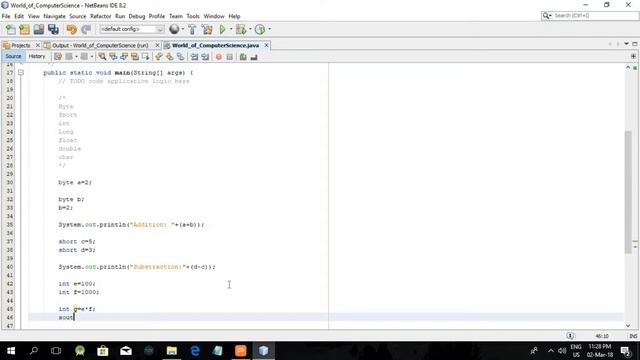Click the editor split button at toolbar end
This screenshot has height=360, width=640.
(x=633, y=56)
